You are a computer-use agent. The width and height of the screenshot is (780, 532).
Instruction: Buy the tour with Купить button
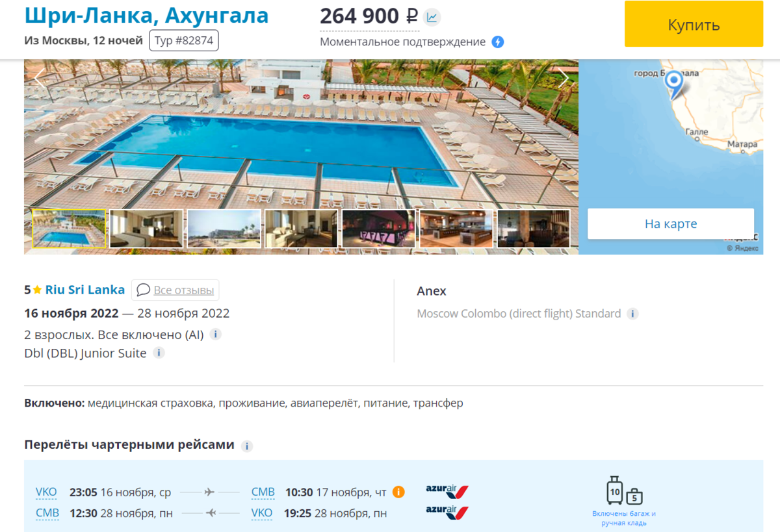(694, 24)
